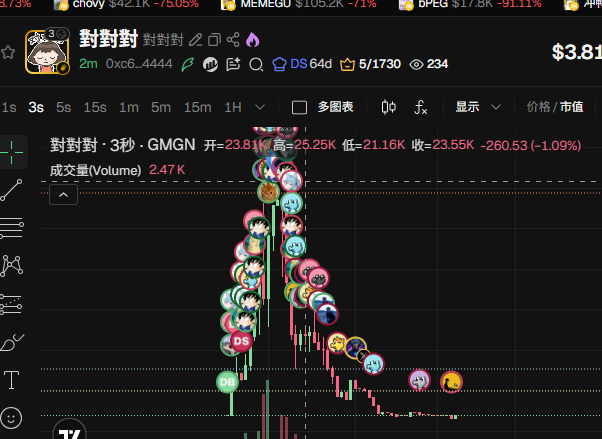Search token with magnifier icon
This screenshot has height=439, width=602.
pos(256,65)
